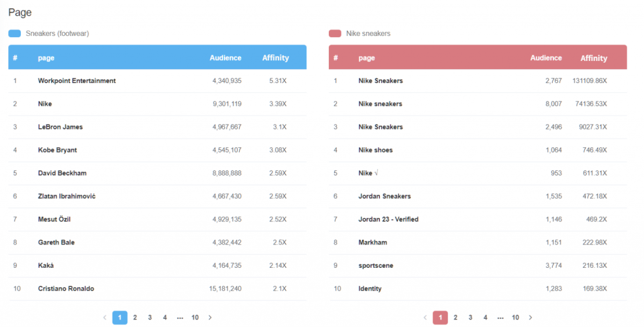This screenshot has width=644, height=327.
Task: Click the Sneakers (footwear) legend label
Action: click(x=57, y=34)
